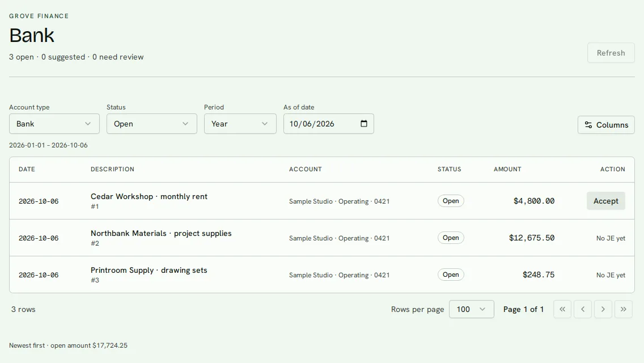Select the Cedar Workshop · monthly rent description
This screenshot has width=644, height=363.
[149, 196]
